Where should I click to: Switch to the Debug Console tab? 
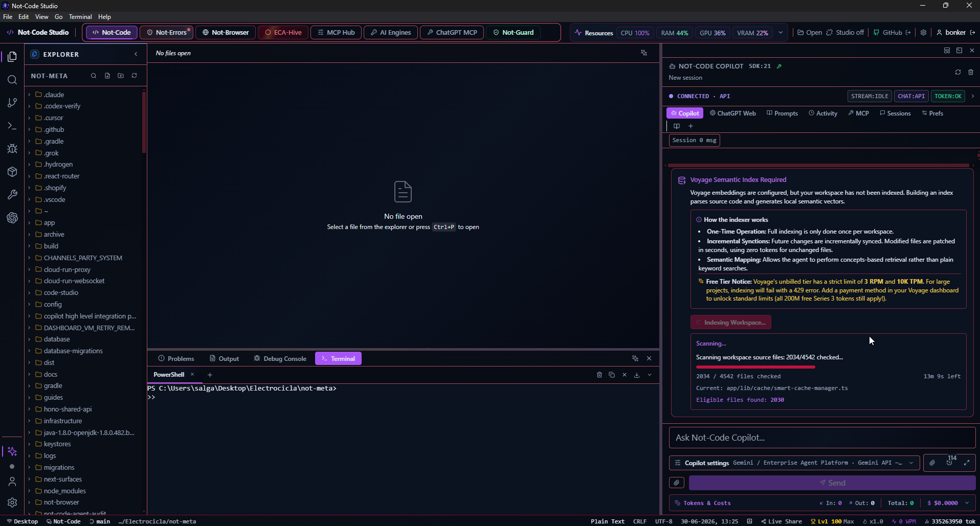pos(280,358)
